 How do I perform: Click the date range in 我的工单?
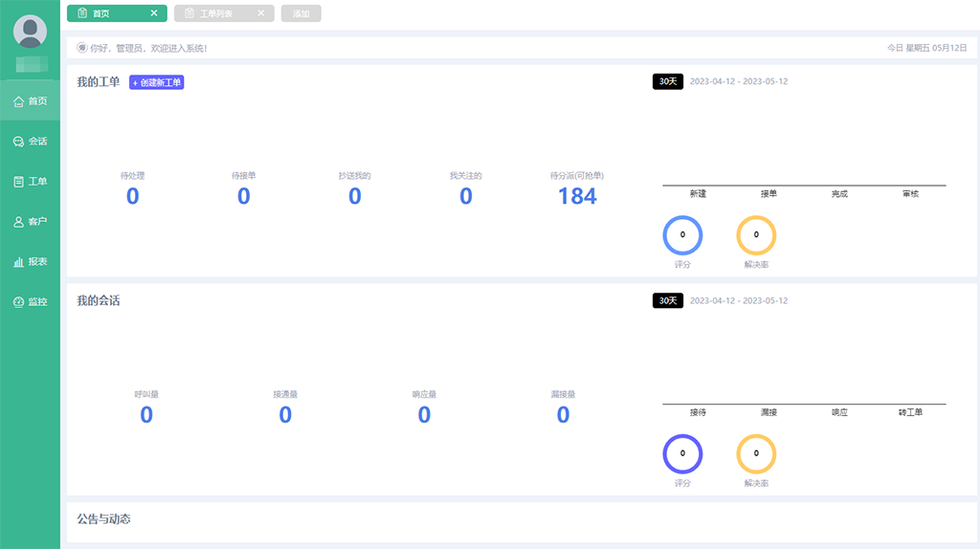point(739,81)
